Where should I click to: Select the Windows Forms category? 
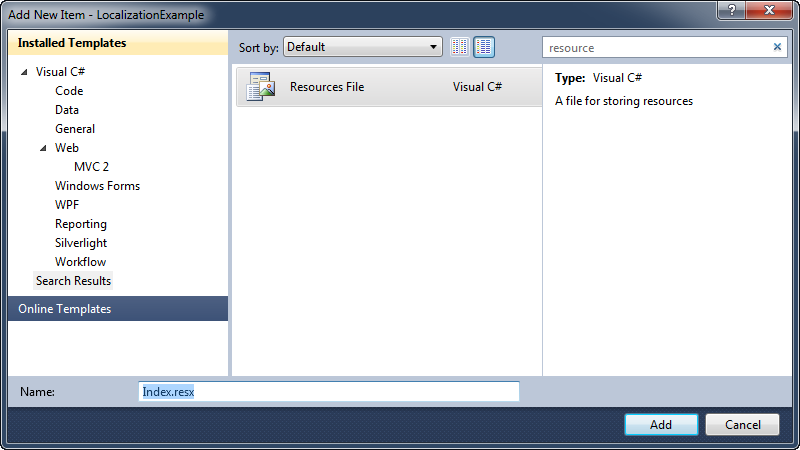[97, 186]
